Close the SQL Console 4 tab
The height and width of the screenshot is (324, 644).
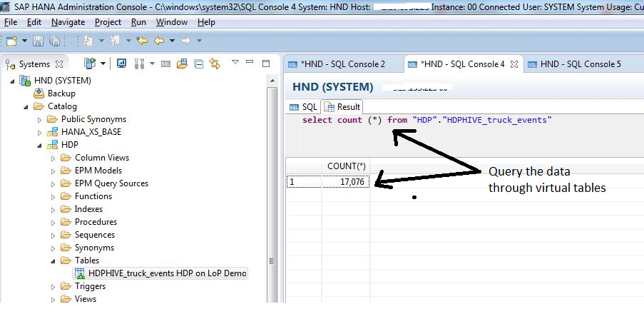coord(513,64)
